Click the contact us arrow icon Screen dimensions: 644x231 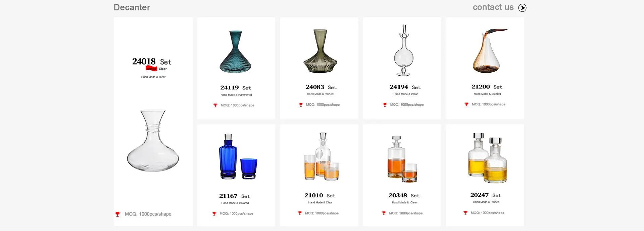522,8
